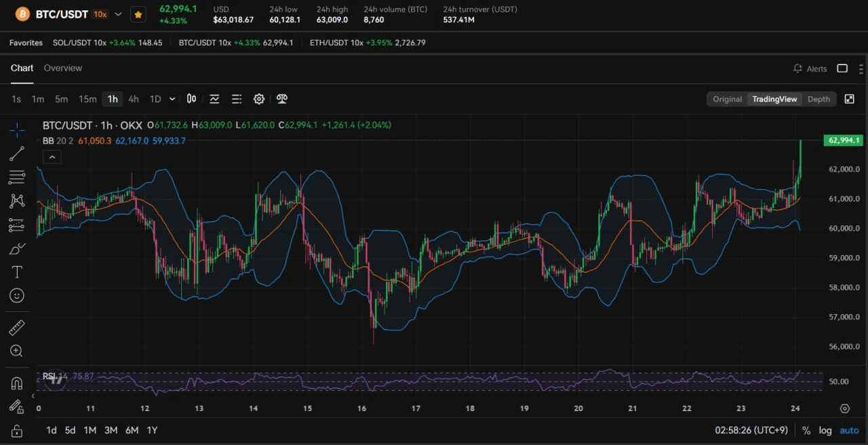The width and height of the screenshot is (868, 445).
Task: Select the Text annotation tool
Action: click(x=18, y=272)
